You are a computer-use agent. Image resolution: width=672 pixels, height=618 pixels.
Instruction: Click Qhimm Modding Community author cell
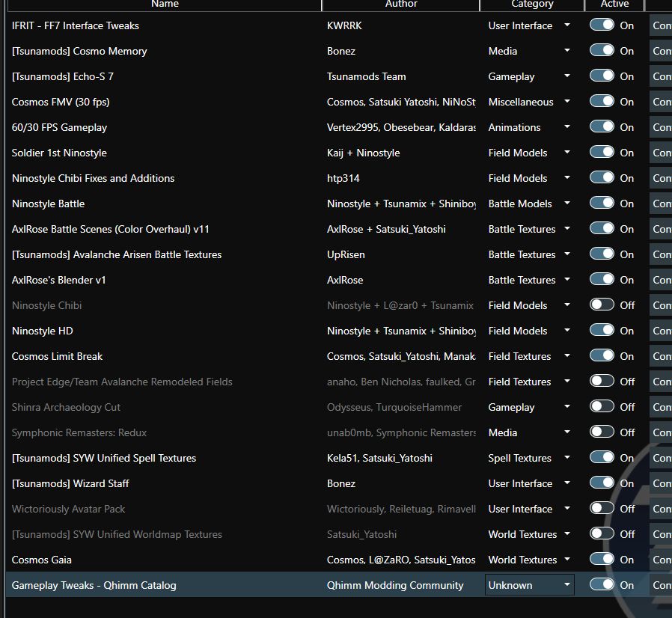pyautogui.click(x=394, y=585)
